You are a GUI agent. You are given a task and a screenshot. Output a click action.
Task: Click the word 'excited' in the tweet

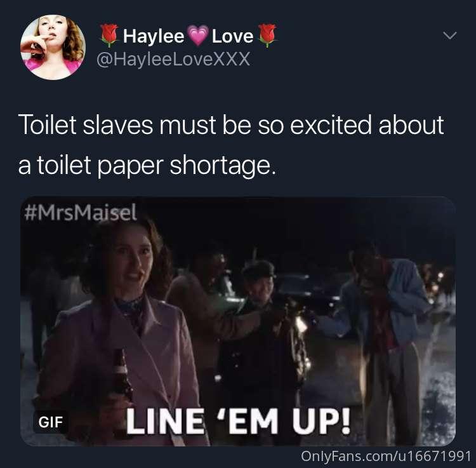(331, 125)
